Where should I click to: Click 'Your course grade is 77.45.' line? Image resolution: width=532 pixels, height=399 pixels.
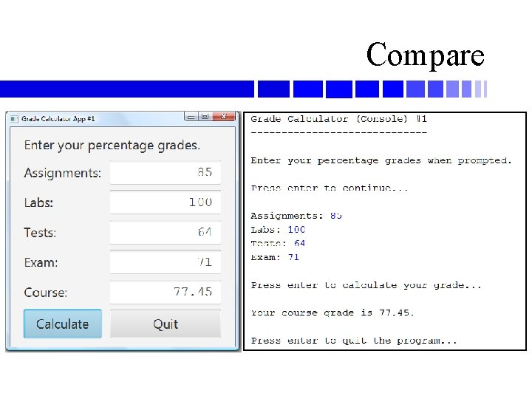pyautogui.click(x=332, y=313)
